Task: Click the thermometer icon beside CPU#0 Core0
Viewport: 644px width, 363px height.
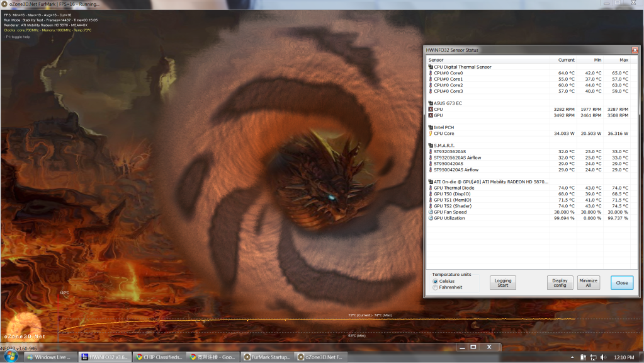Action: [431, 73]
